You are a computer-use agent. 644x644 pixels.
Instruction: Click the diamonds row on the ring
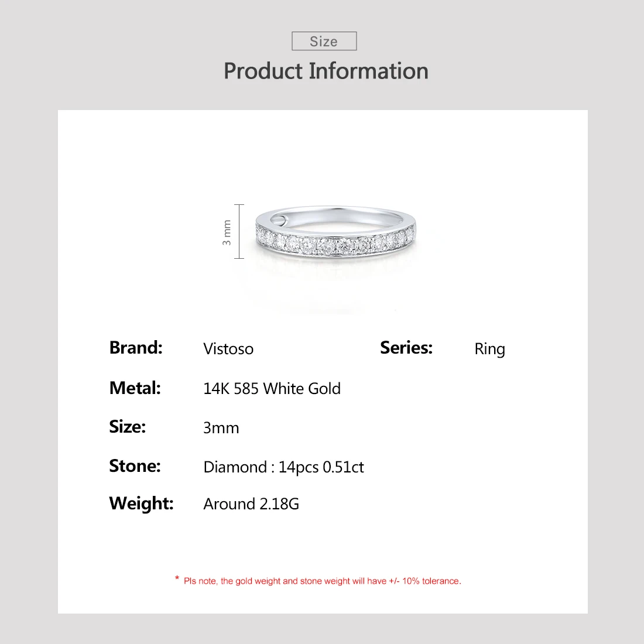click(x=335, y=243)
